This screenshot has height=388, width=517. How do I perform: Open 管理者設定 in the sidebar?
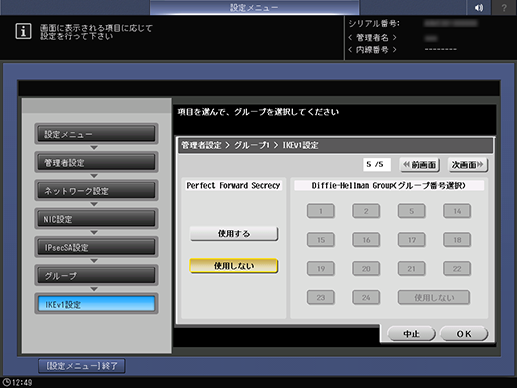[96, 162]
